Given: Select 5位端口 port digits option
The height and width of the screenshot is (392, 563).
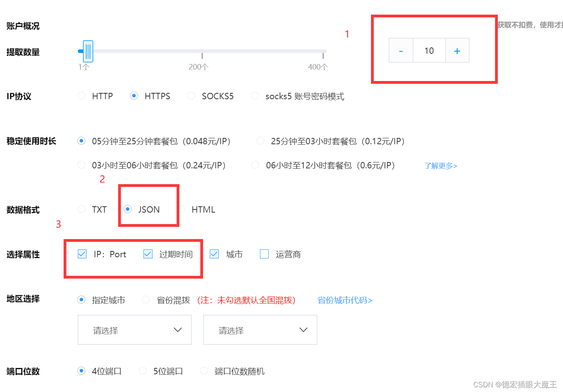Looking at the screenshot, I should pyautogui.click(x=143, y=371).
